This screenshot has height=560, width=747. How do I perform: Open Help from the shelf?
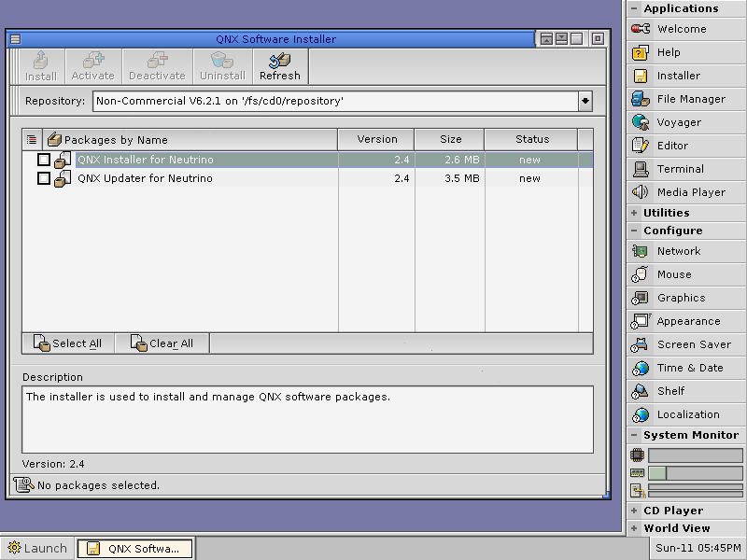[686, 52]
